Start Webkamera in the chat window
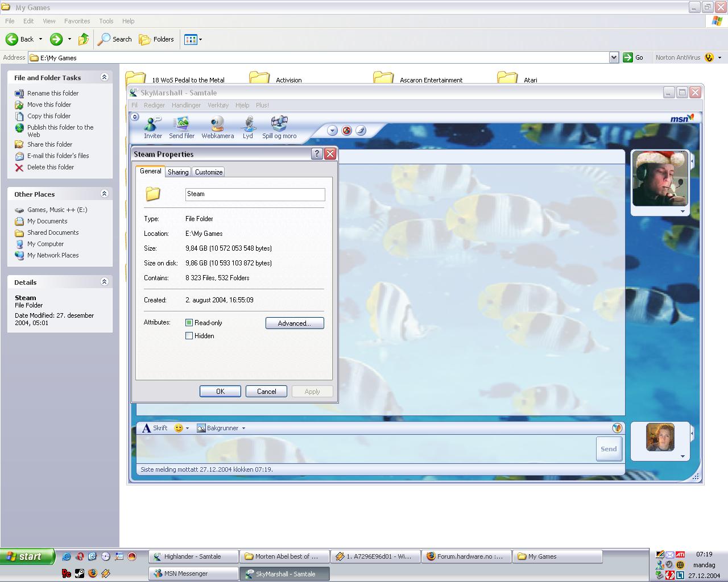This screenshot has width=728, height=582. (217, 127)
